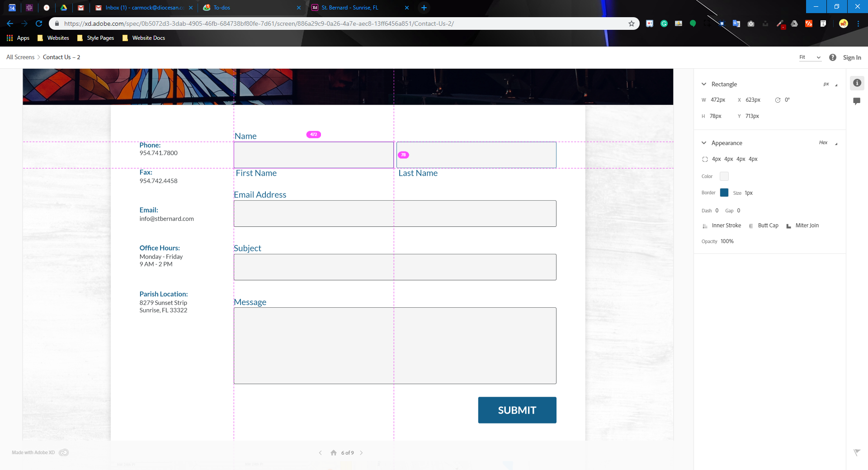Click the Sign In link
Image resolution: width=868 pixels, height=470 pixels.
click(852, 57)
